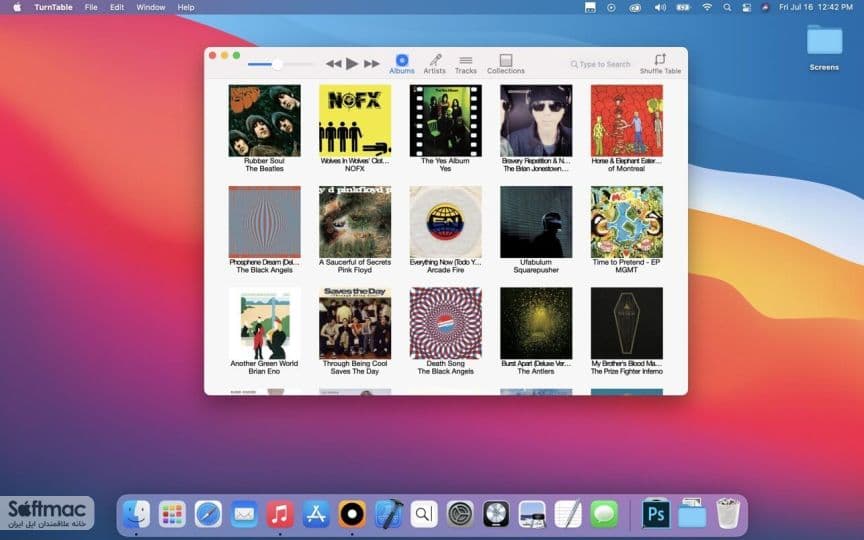
Task: Select the Brian Jonestown album cover
Action: click(536, 121)
